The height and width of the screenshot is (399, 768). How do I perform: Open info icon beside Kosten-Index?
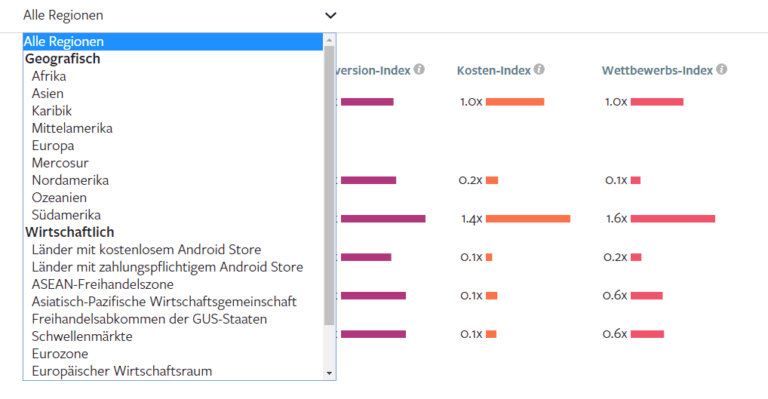pos(539,70)
